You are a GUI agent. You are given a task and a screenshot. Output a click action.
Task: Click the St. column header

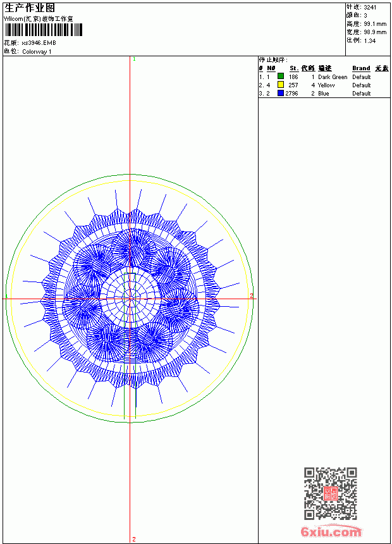coord(294,68)
